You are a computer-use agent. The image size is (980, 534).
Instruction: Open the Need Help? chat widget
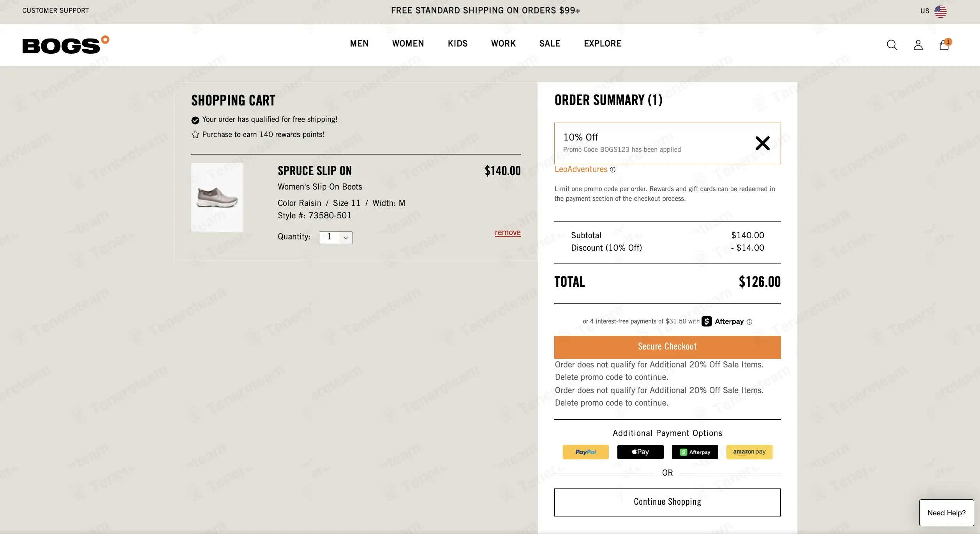click(x=947, y=513)
